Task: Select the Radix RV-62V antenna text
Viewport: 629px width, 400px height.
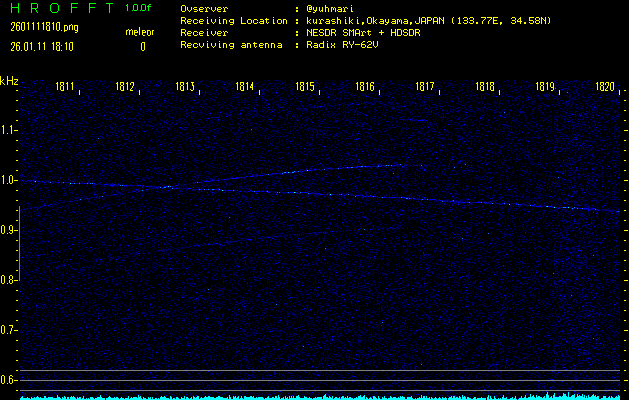Action: pos(345,45)
